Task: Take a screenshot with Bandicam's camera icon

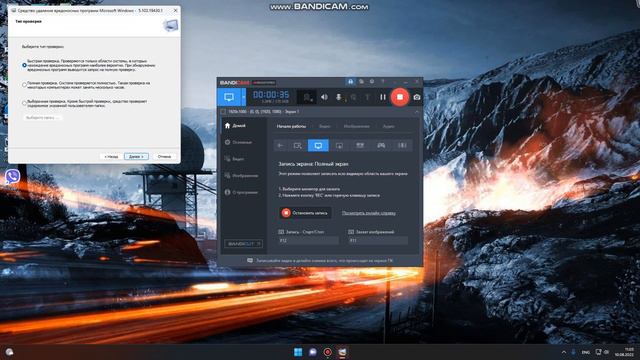Action: (416, 97)
